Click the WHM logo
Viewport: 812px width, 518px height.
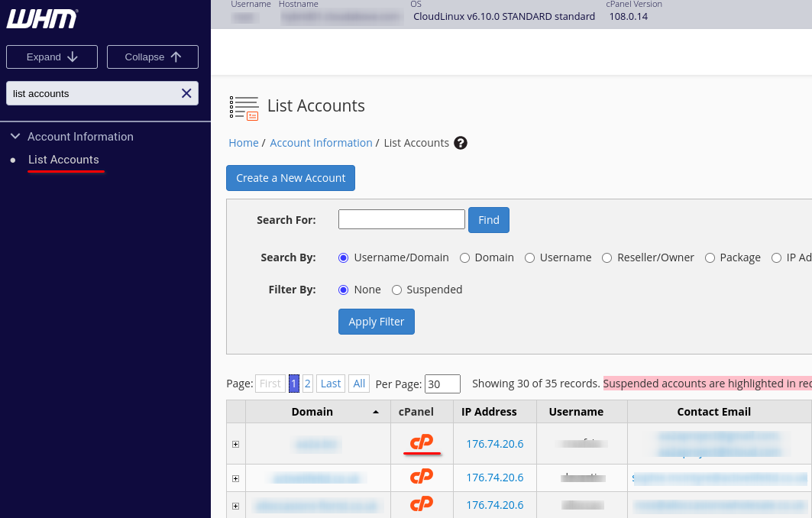point(42,19)
